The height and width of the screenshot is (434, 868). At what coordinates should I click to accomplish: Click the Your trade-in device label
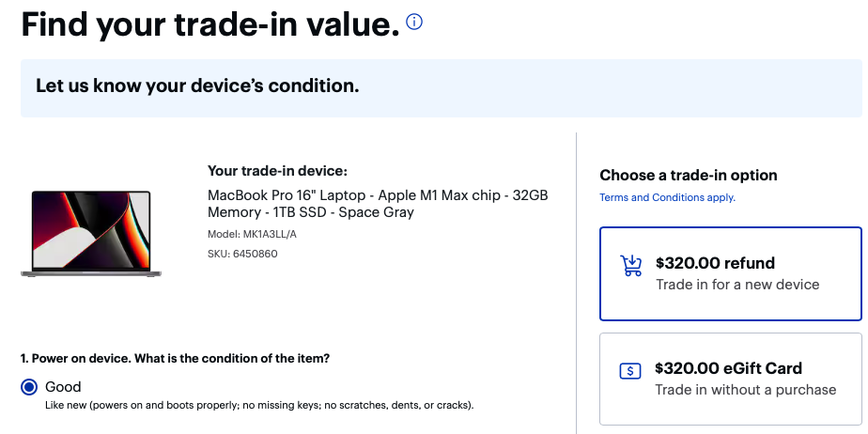point(277,171)
